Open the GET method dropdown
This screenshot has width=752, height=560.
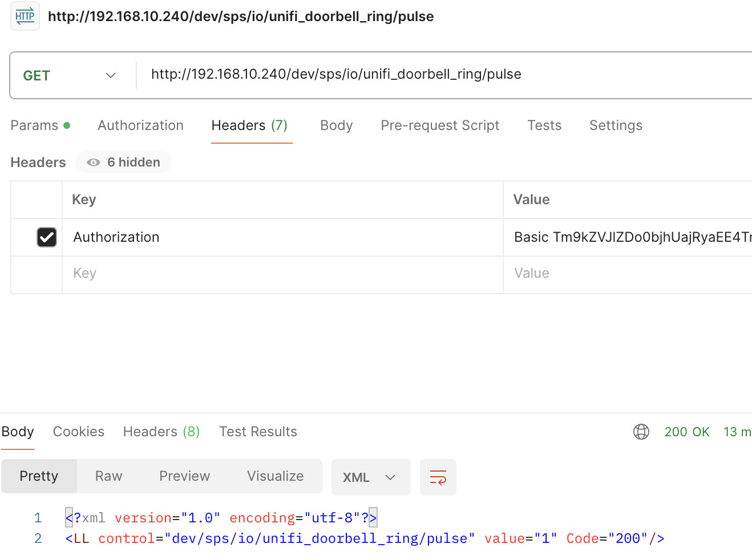[70, 75]
